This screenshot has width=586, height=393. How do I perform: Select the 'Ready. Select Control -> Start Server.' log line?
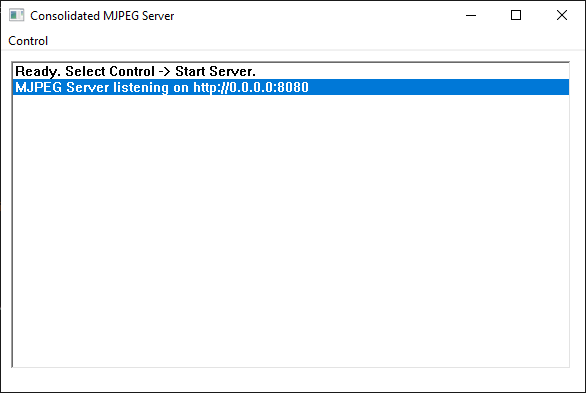pyautogui.click(x=291, y=71)
